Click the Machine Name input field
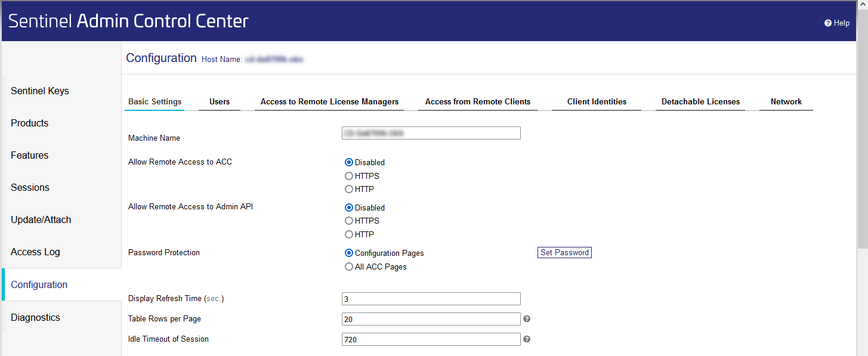The height and width of the screenshot is (356, 868). [431, 133]
